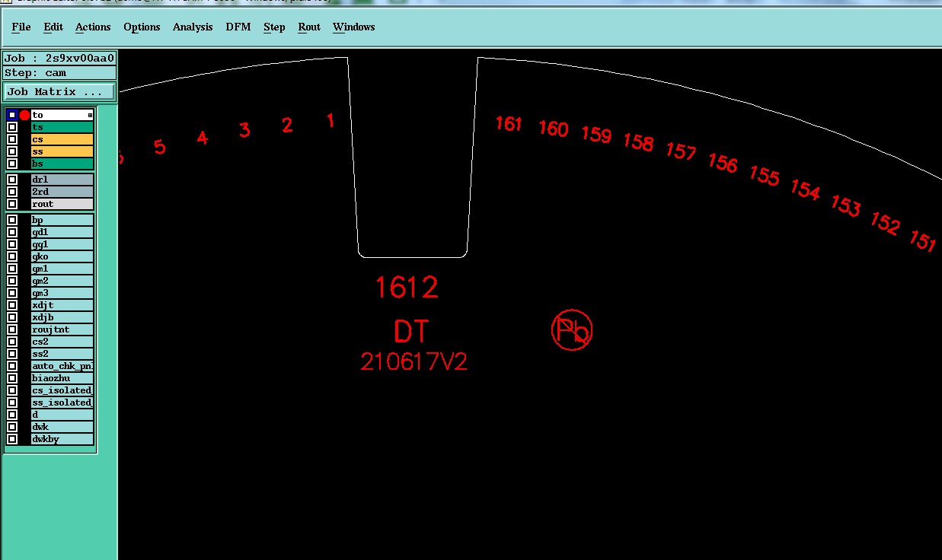Select the gm2 layer name
The height and width of the screenshot is (560, 942).
(x=62, y=281)
